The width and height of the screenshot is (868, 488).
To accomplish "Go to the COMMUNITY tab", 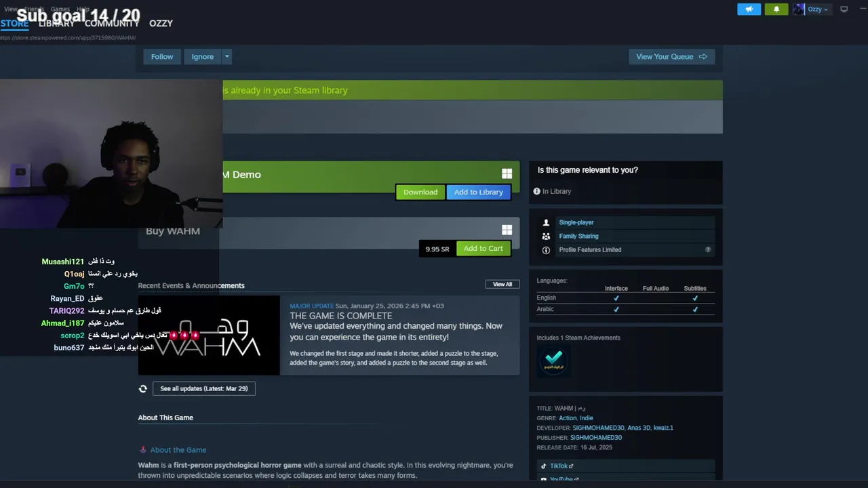I will point(112,23).
